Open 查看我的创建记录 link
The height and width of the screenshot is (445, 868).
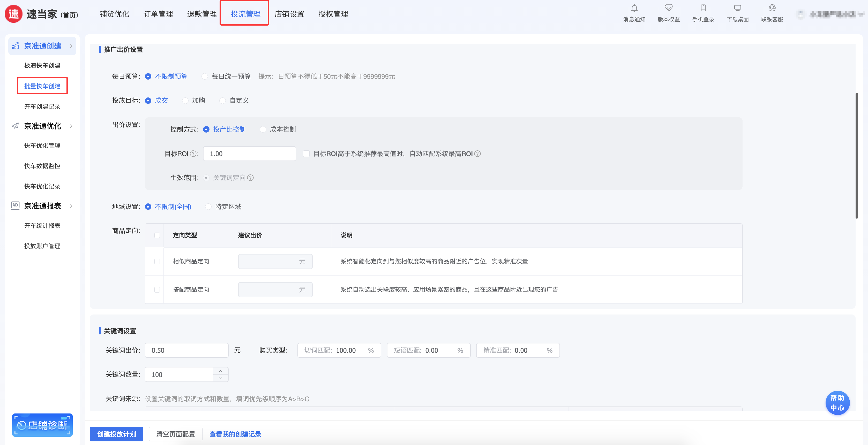tap(235, 434)
